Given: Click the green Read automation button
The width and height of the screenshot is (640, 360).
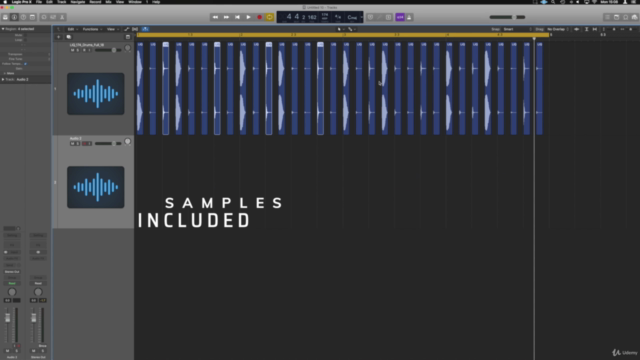Looking at the screenshot, I should 12,283.
